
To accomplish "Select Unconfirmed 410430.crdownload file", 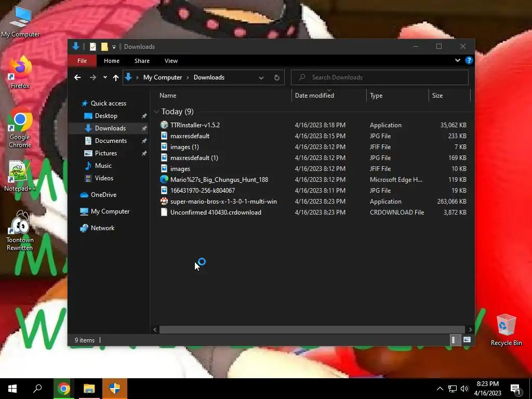I will click(x=216, y=212).
